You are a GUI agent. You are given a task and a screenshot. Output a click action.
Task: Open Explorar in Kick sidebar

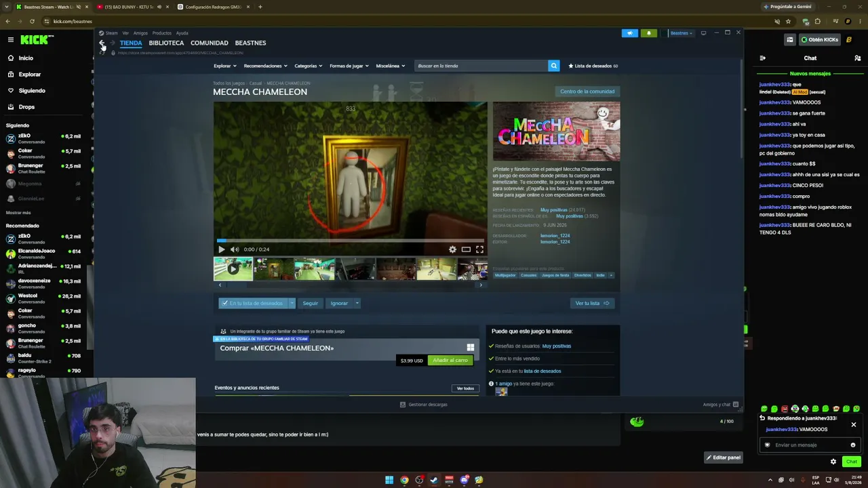30,75
